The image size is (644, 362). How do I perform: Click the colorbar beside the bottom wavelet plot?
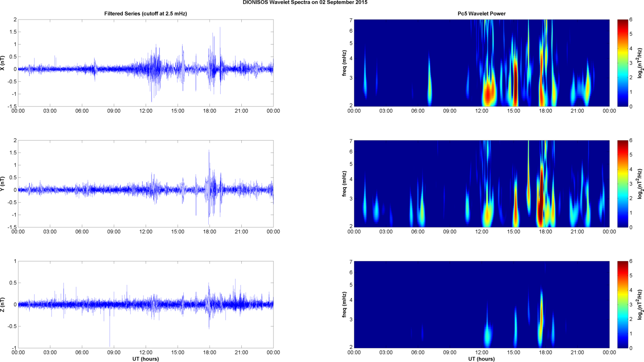coord(622,304)
